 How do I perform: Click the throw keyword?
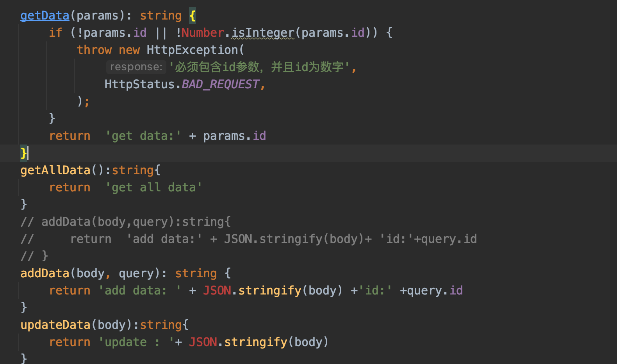(x=94, y=50)
